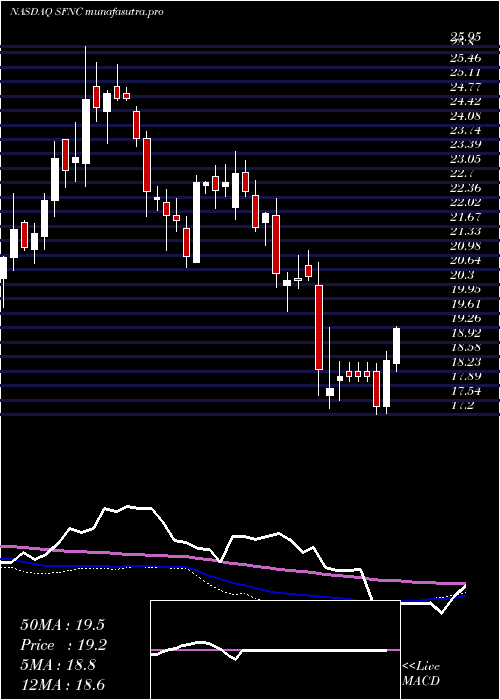Image resolution: width=500 pixels, height=700 pixels.
Task: Click the 19.61 price axis label
Action: click(466, 304)
